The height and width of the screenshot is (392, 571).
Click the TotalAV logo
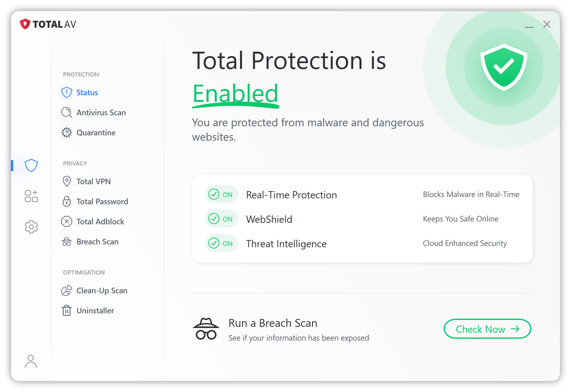(x=48, y=24)
